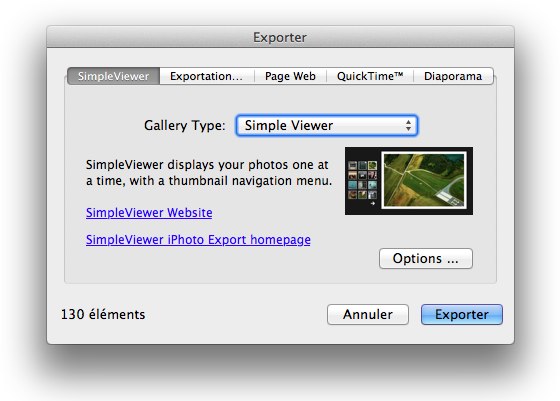Cancel with the Annuler button
This screenshot has width=560, height=401.
[x=368, y=314]
